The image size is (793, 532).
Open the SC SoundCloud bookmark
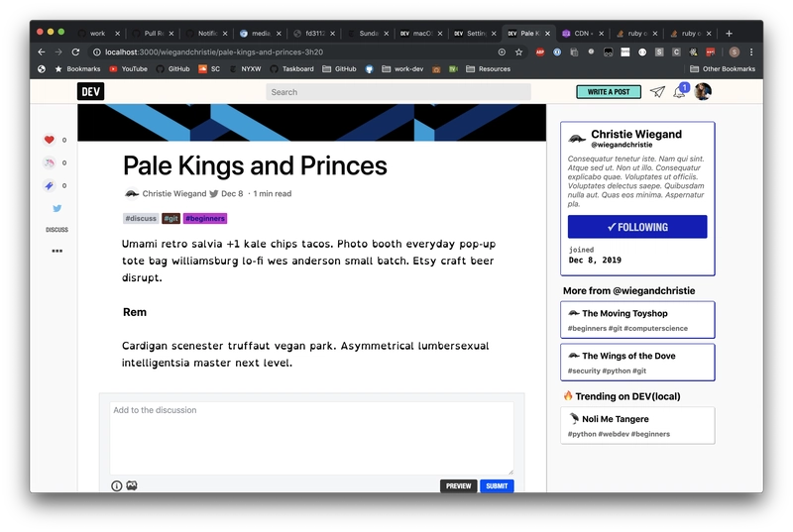click(209, 68)
